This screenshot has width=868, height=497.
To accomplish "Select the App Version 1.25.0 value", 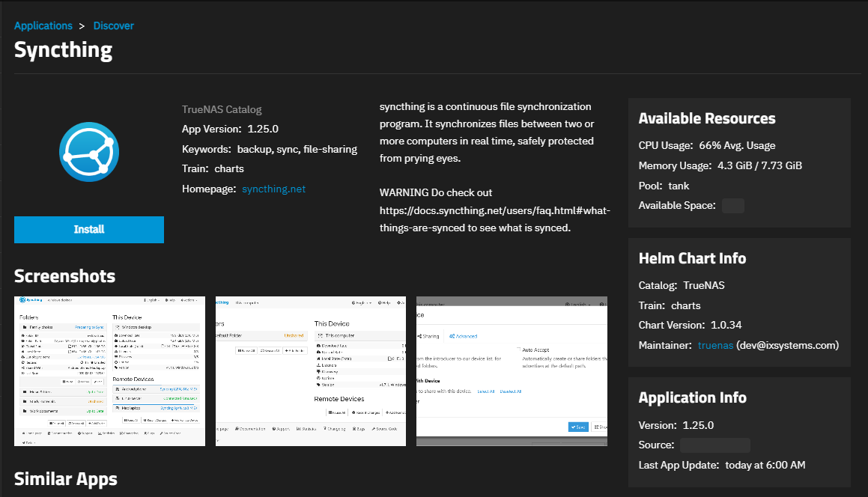I will click(263, 129).
